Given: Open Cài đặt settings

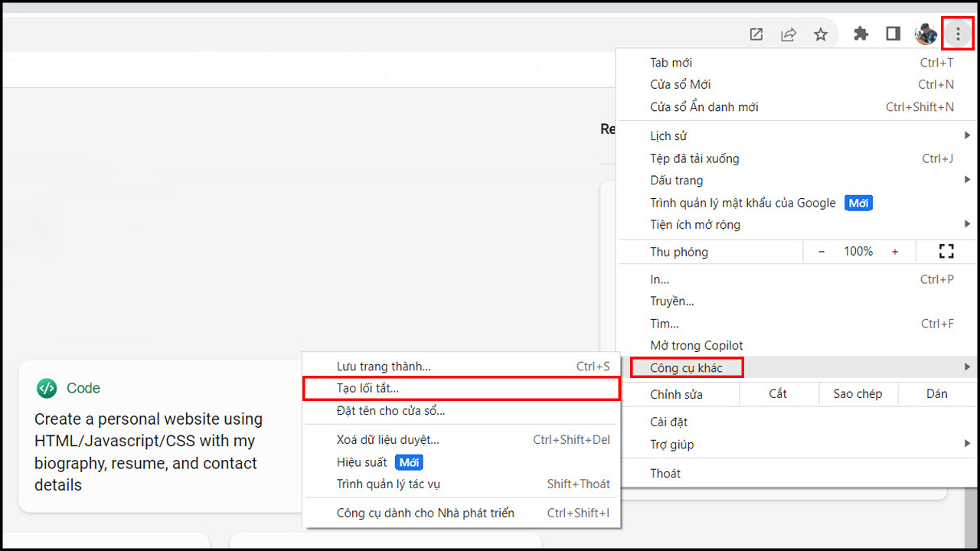Looking at the screenshot, I should point(796,422).
